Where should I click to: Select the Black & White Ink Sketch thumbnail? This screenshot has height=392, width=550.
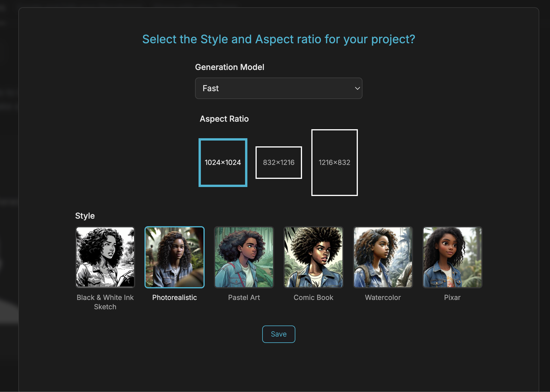tap(105, 257)
